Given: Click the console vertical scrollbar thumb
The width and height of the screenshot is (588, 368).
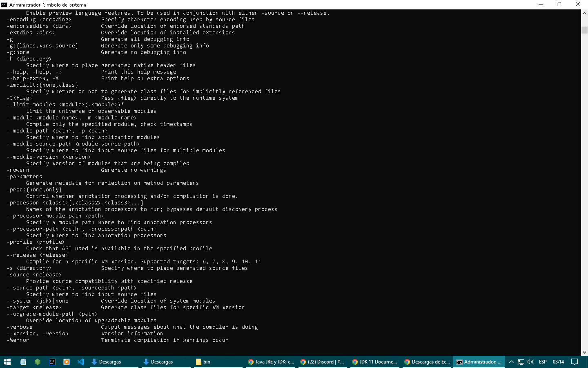Looking at the screenshot, I should (x=584, y=30).
